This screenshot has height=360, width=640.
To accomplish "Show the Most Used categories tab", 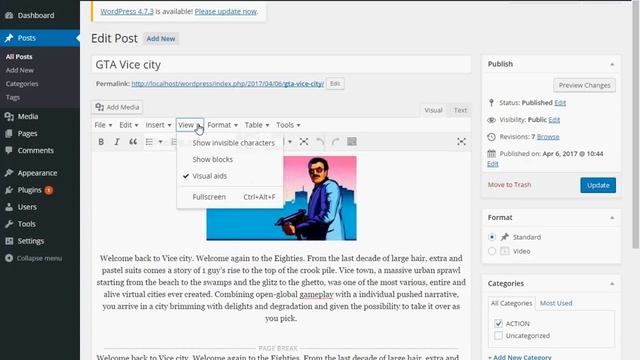I will (x=556, y=303).
